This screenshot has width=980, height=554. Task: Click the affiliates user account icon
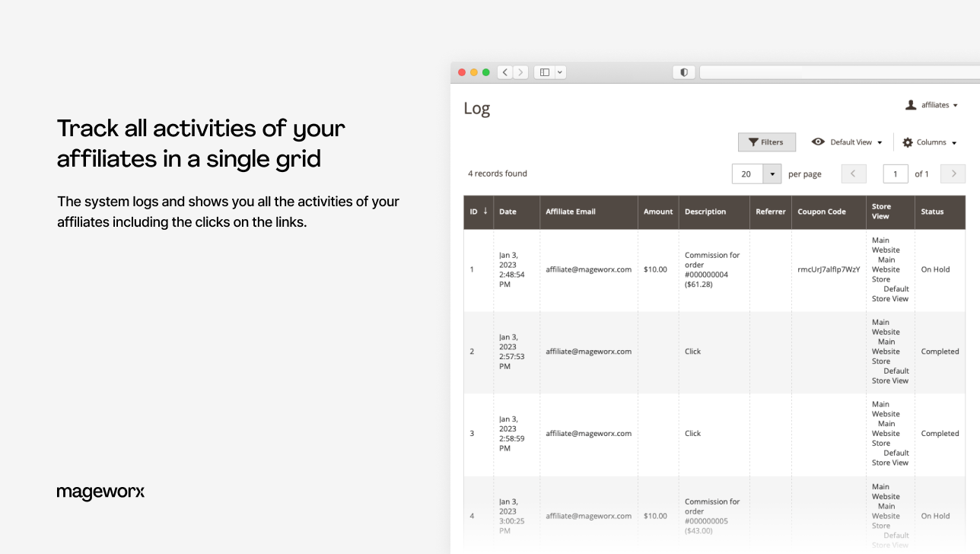911,105
